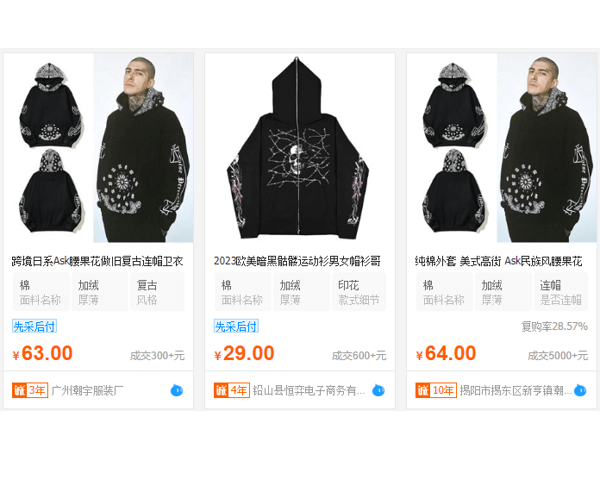Screen dimensions: 600x480
Task: Click the 10年 seller badge icon
Action: 436,390
